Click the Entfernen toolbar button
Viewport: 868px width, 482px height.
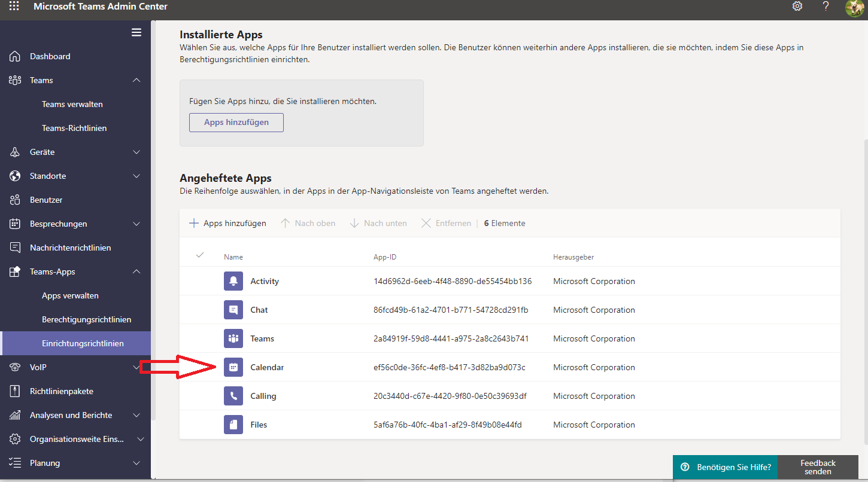click(446, 223)
